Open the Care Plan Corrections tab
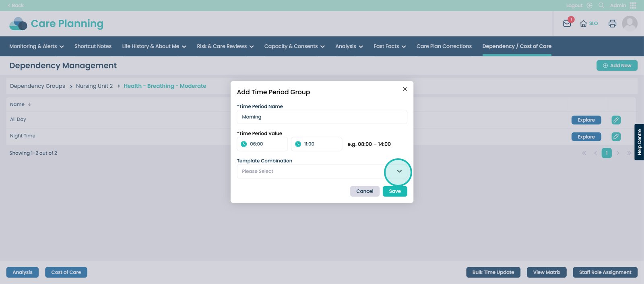This screenshot has height=284, width=644. pos(444,46)
